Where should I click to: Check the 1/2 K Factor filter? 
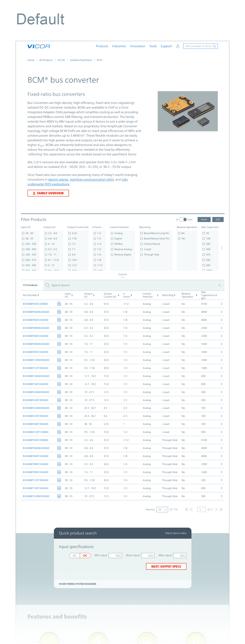pos(95,233)
